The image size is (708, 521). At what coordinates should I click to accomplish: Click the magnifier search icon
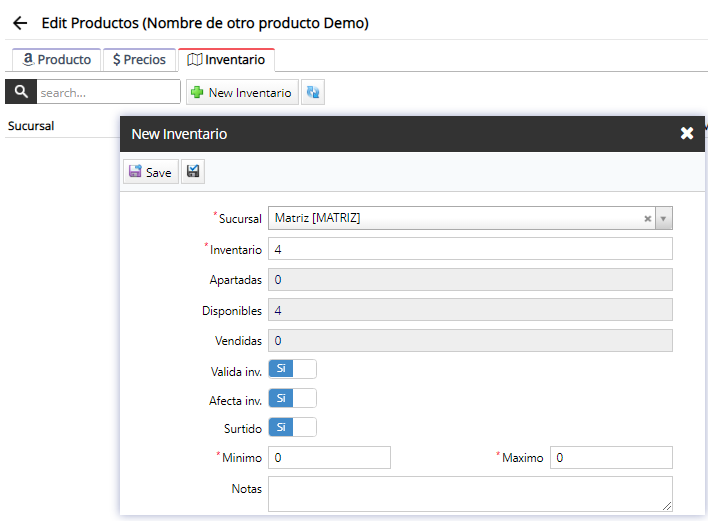coord(20,92)
